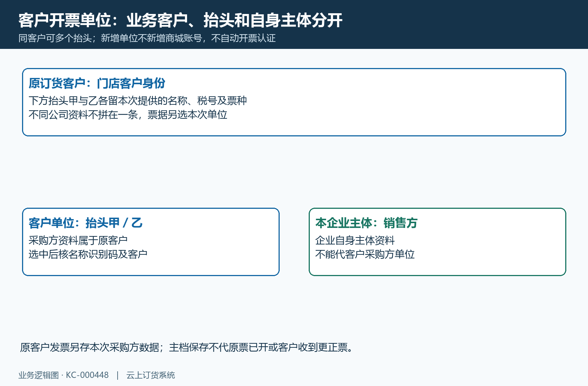This screenshot has width=588, height=386.
Task: Select the line "下方抬头甲与乙各留本次提供的名称、税号及票种"
Action: point(138,100)
